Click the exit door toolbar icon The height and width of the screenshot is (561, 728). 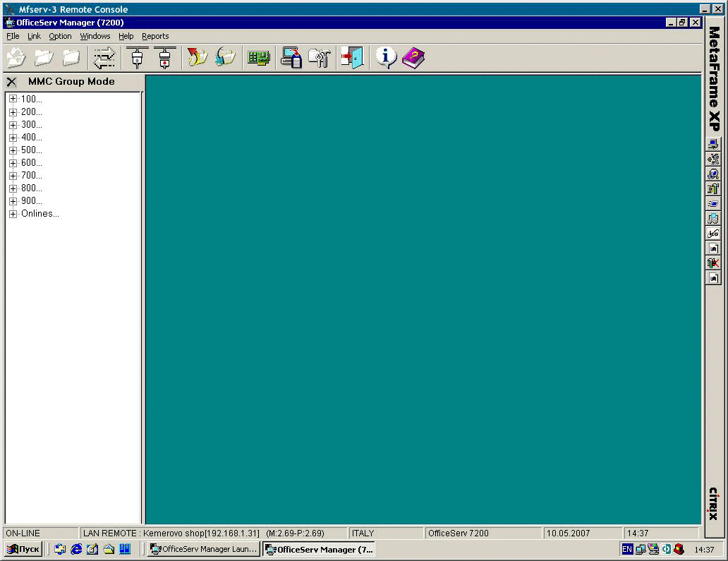tap(353, 58)
